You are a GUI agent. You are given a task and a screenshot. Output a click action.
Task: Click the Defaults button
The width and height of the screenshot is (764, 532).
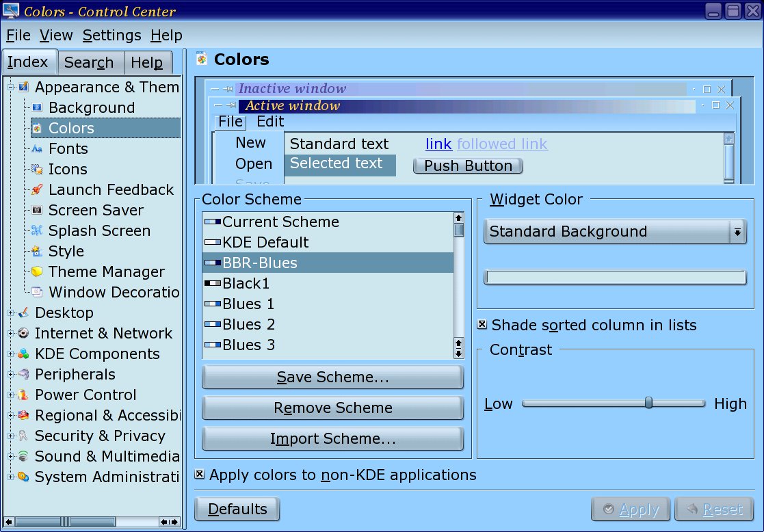(x=237, y=509)
